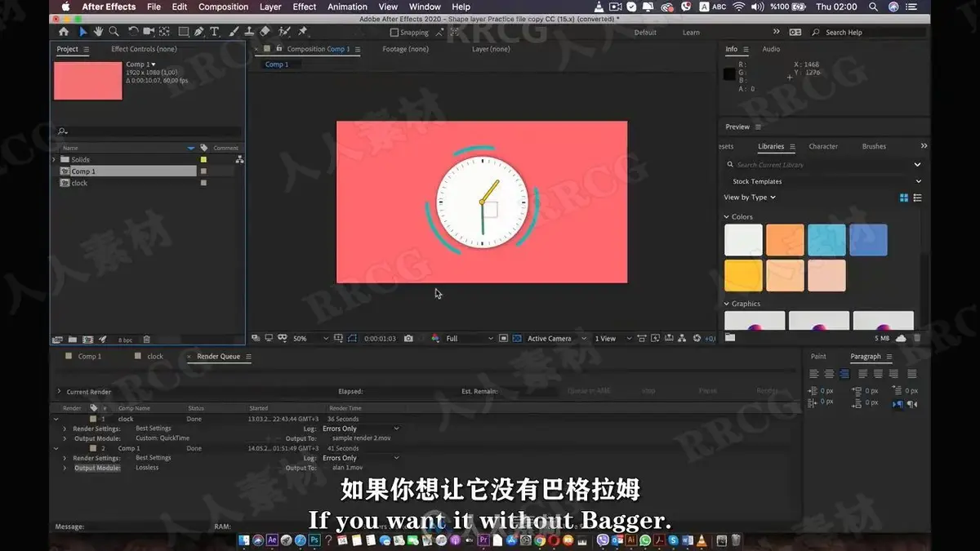Expand the Solids folder

55,160
